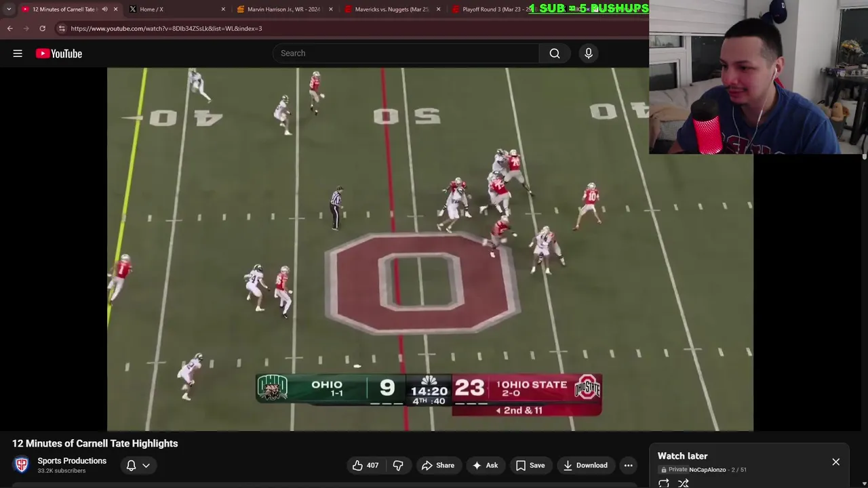
Task: Save the video with the Save button
Action: tap(530, 466)
